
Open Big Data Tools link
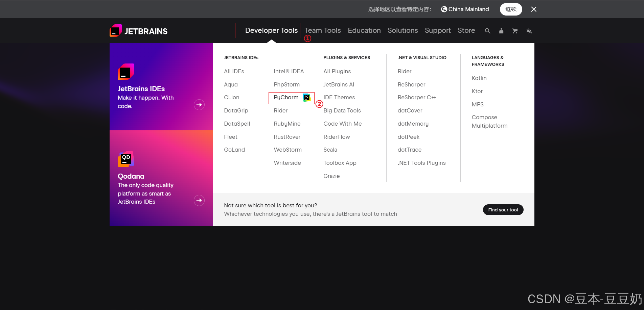(x=342, y=110)
